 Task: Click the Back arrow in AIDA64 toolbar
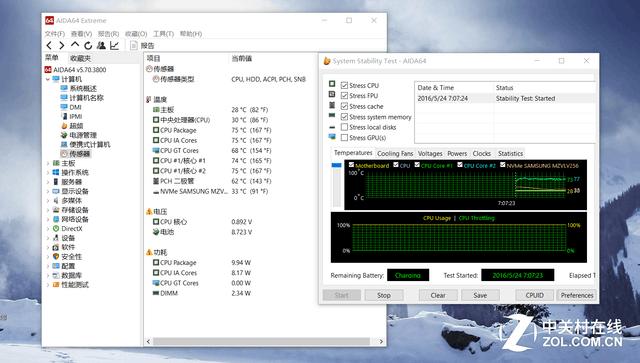tap(49, 45)
